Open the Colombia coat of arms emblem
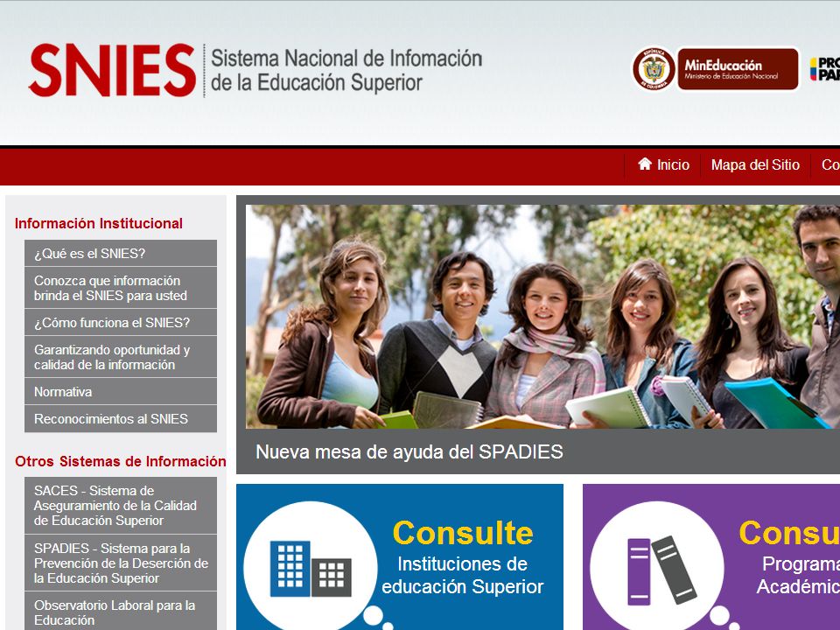 654,68
